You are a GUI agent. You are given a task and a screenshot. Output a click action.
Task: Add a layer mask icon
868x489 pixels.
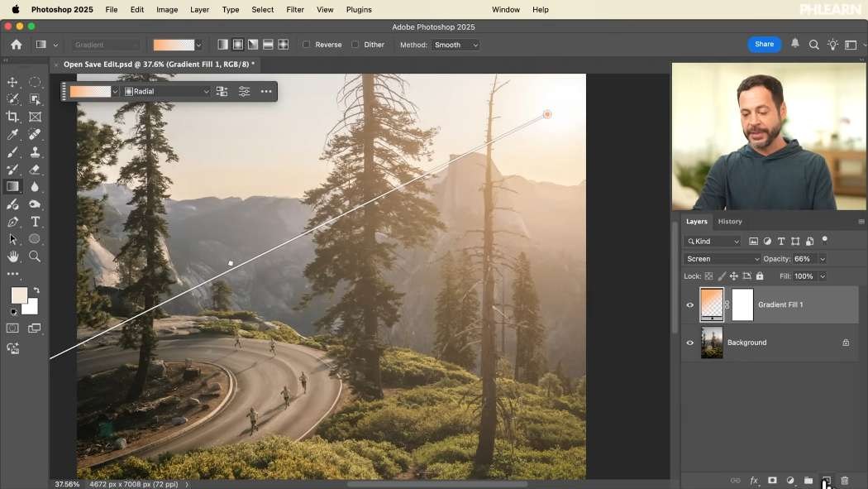click(x=772, y=480)
